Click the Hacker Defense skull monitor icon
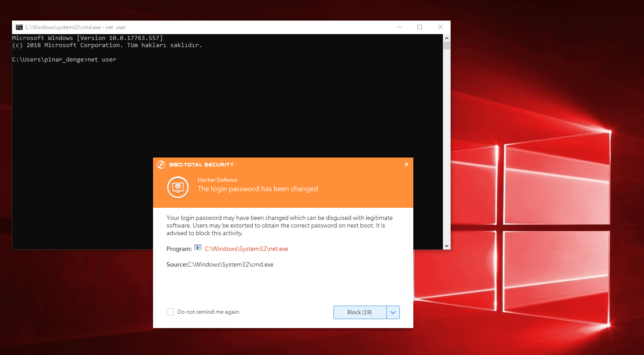The image size is (644, 355). 178,188
